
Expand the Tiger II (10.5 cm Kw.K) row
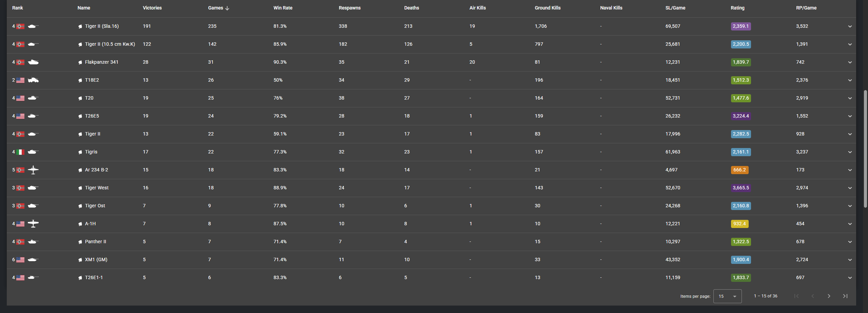click(x=850, y=44)
